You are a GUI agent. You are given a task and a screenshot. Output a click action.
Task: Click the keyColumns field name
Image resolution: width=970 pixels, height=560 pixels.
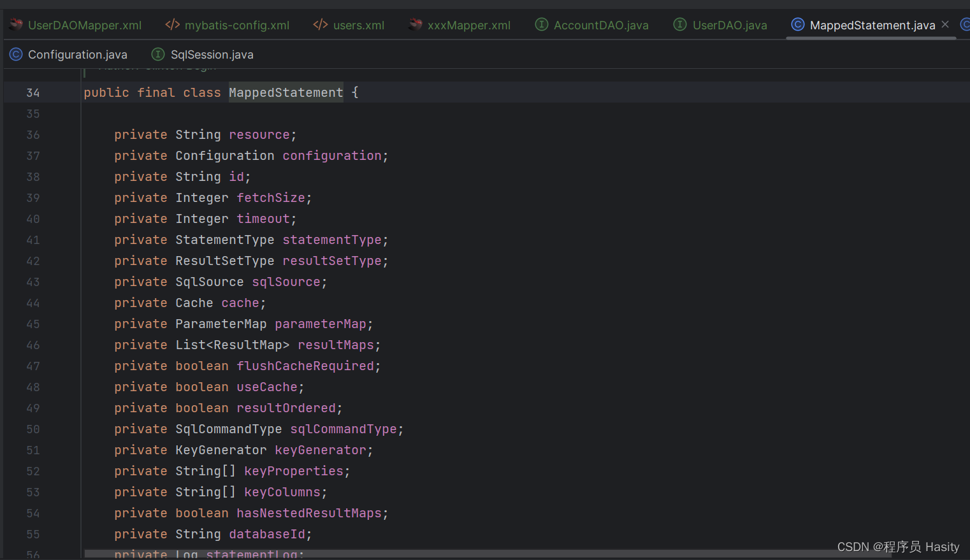click(282, 492)
